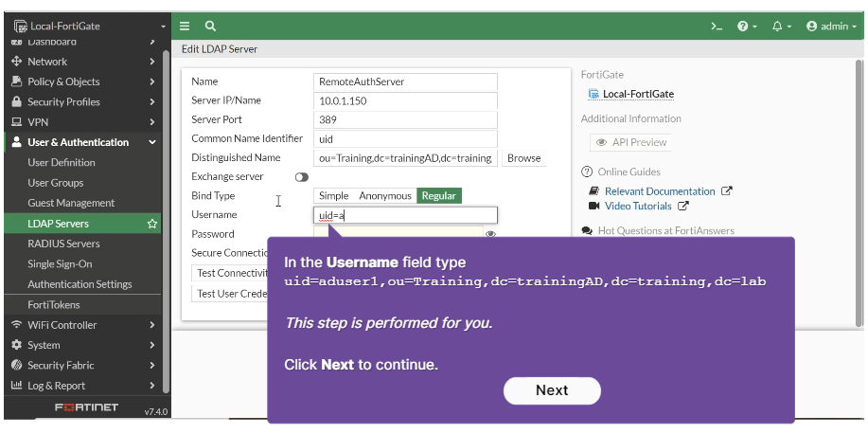Click the Username input field
Viewport: 868px width, 434px height.
pyautogui.click(x=405, y=215)
